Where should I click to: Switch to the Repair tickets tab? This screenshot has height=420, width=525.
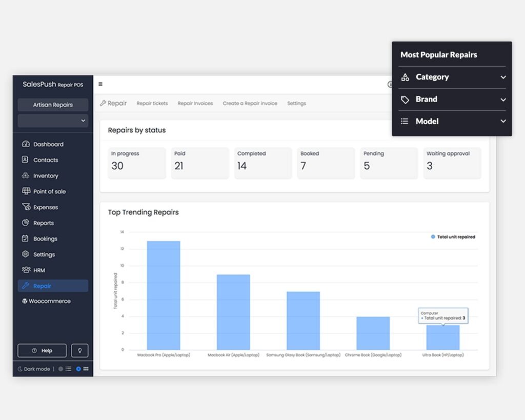152,104
